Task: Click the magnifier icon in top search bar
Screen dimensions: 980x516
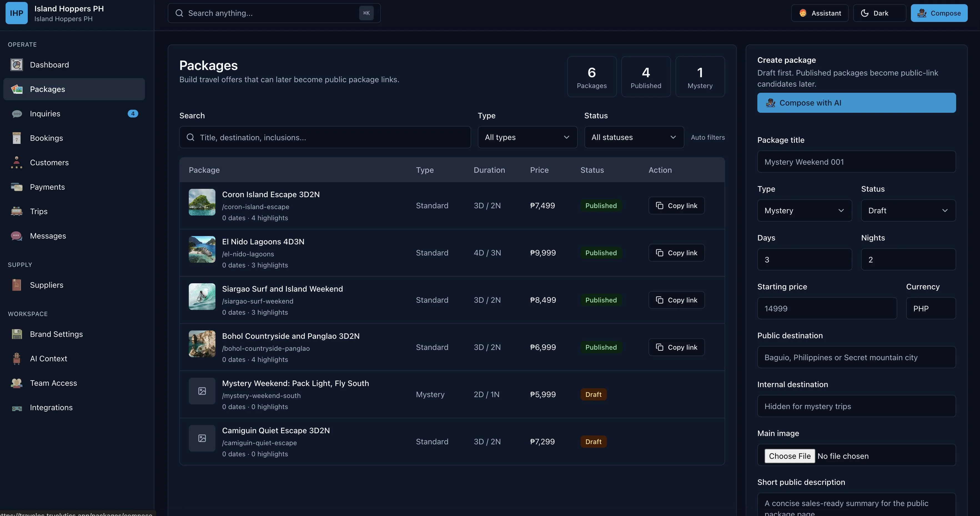Action: (x=179, y=13)
